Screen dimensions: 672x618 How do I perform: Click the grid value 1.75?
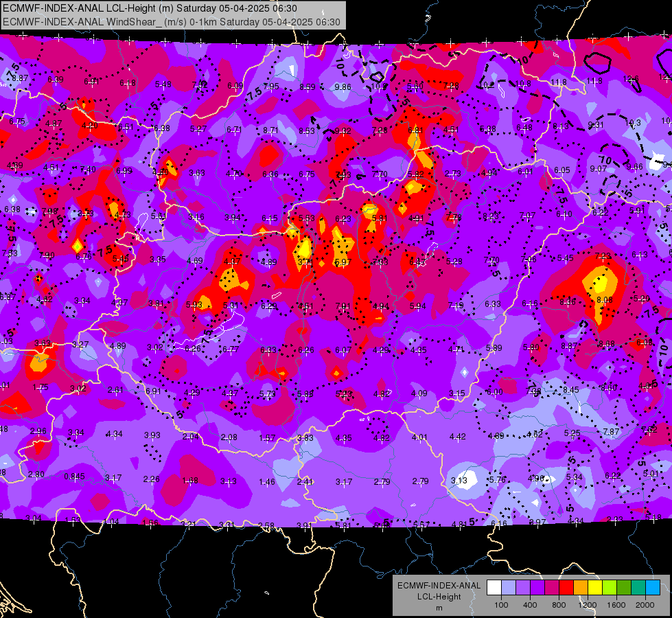pyautogui.click(x=40, y=387)
